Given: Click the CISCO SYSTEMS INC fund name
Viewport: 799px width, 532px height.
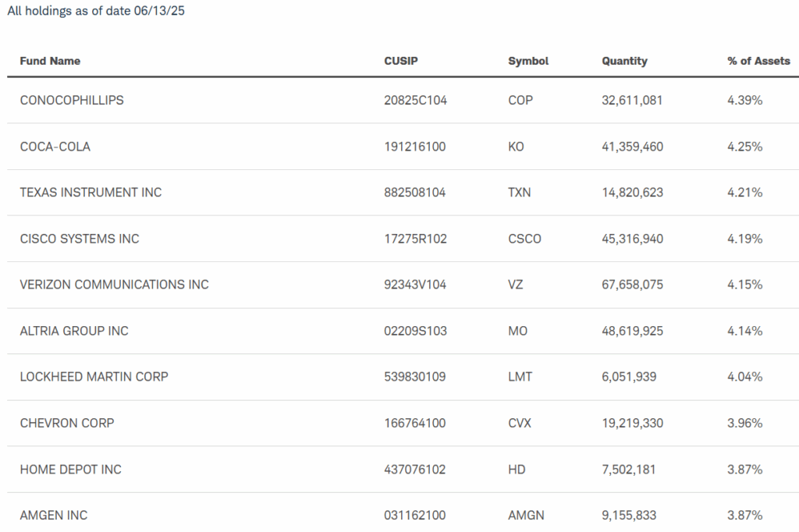Looking at the screenshot, I should (x=80, y=239).
